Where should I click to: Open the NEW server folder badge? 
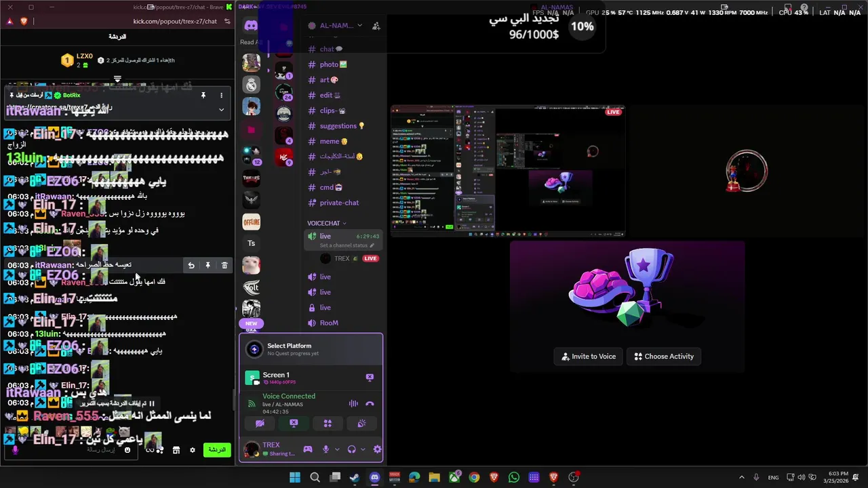coord(252,324)
